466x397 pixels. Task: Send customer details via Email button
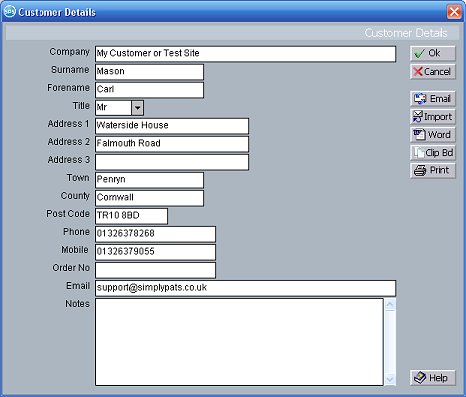pos(433,99)
